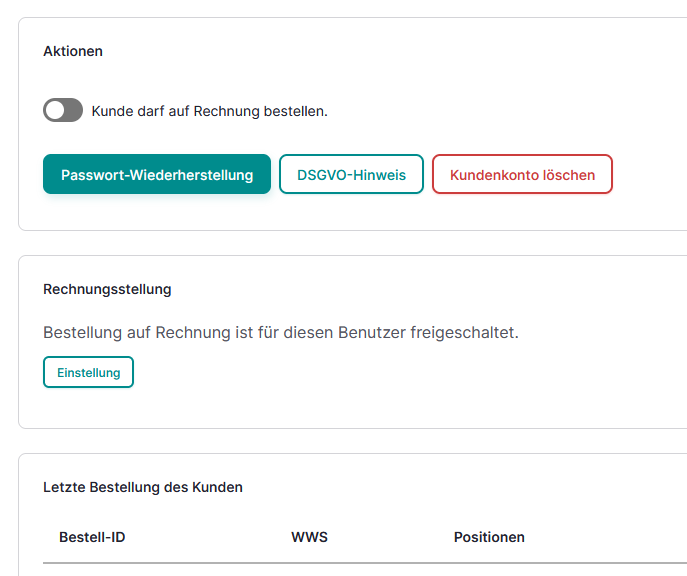Click the grey knob of the toggle

pos(54,110)
